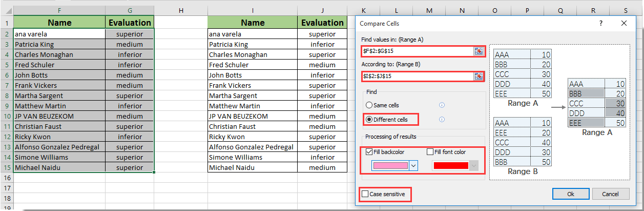Open the font color dropdown arrow
The width and height of the screenshot is (644, 211).
[x=474, y=165]
